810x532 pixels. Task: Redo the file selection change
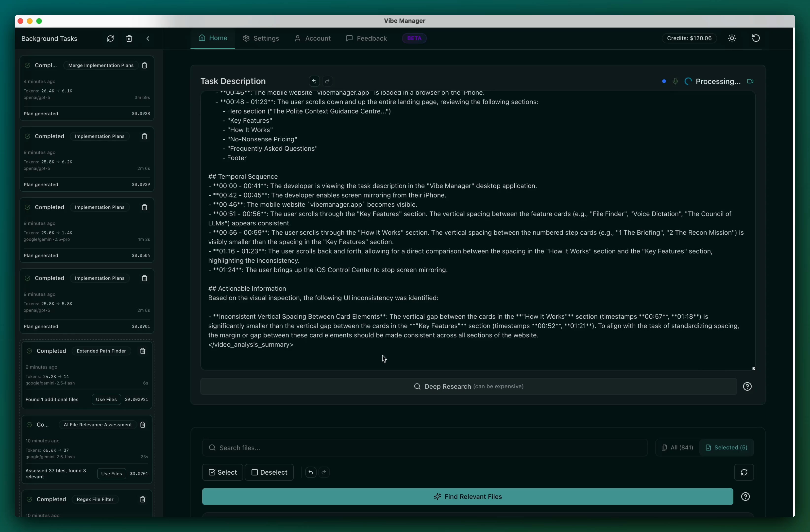click(324, 472)
